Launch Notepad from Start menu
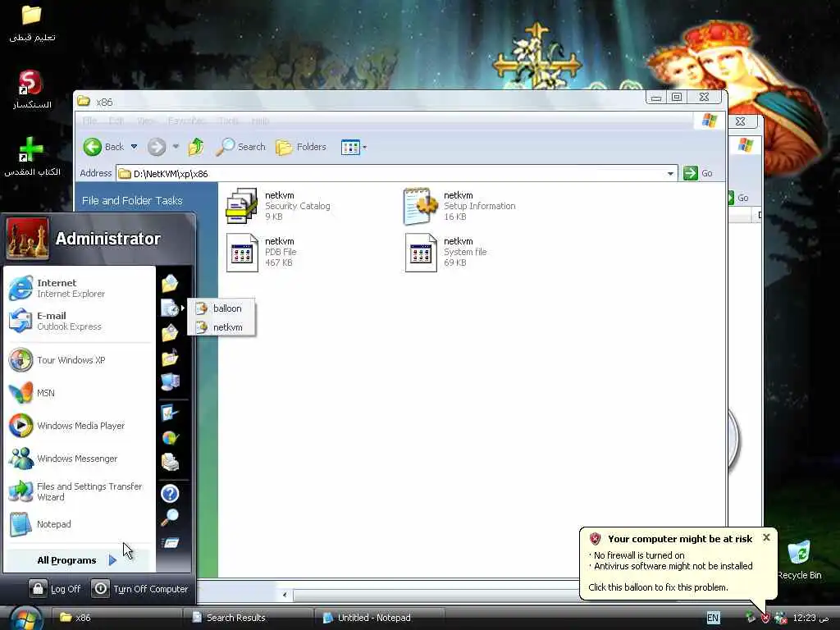 80,524
